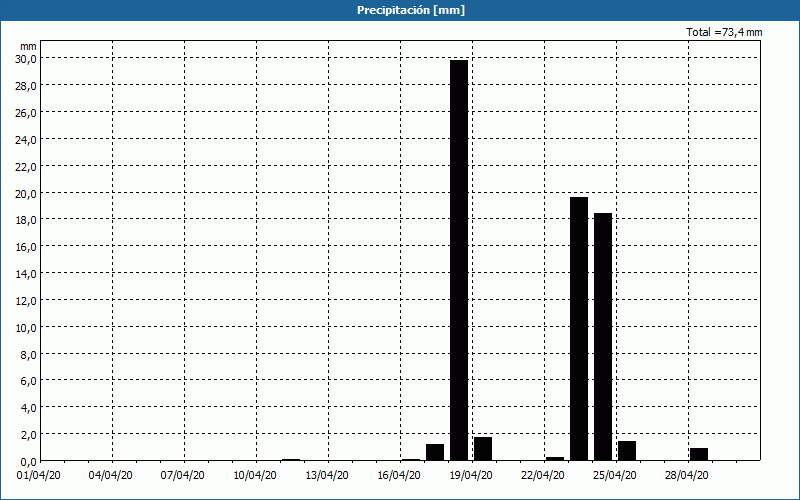The height and width of the screenshot is (500, 800).
Task: Click the 20,0 y-axis label
Action: [x=26, y=194]
